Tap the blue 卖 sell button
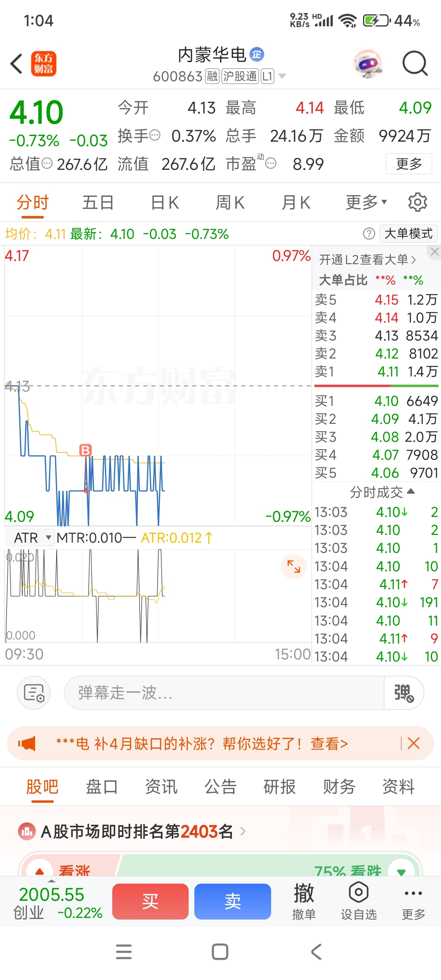441x980 pixels. [233, 901]
